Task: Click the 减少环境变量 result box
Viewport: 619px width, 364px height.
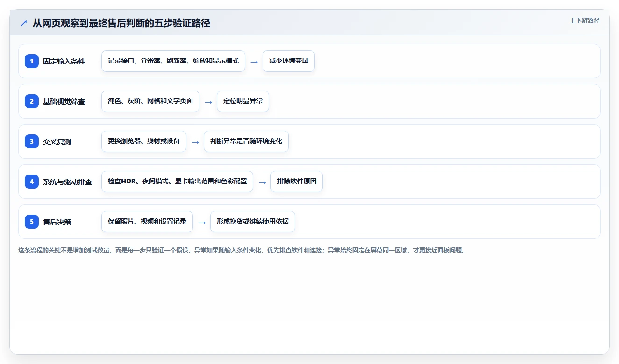Action: 289,61
